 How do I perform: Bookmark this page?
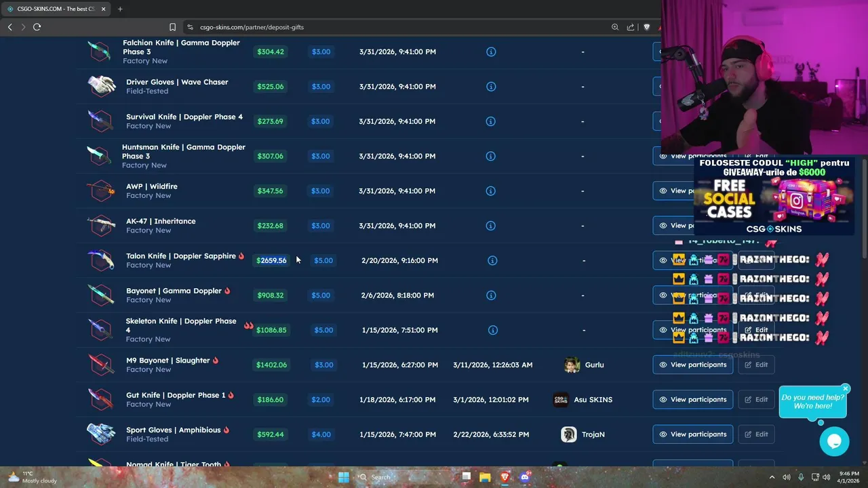(x=172, y=27)
